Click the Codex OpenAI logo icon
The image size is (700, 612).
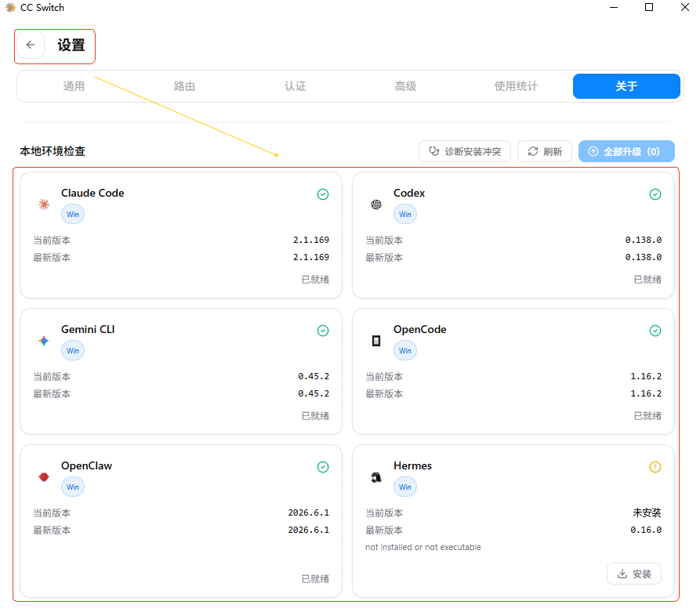click(376, 205)
